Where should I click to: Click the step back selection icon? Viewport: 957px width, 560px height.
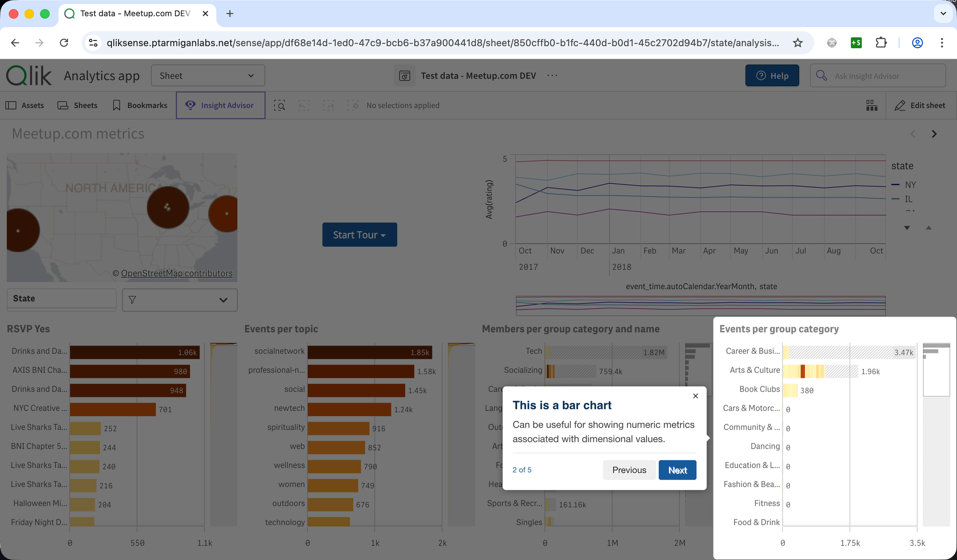(304, 106)
